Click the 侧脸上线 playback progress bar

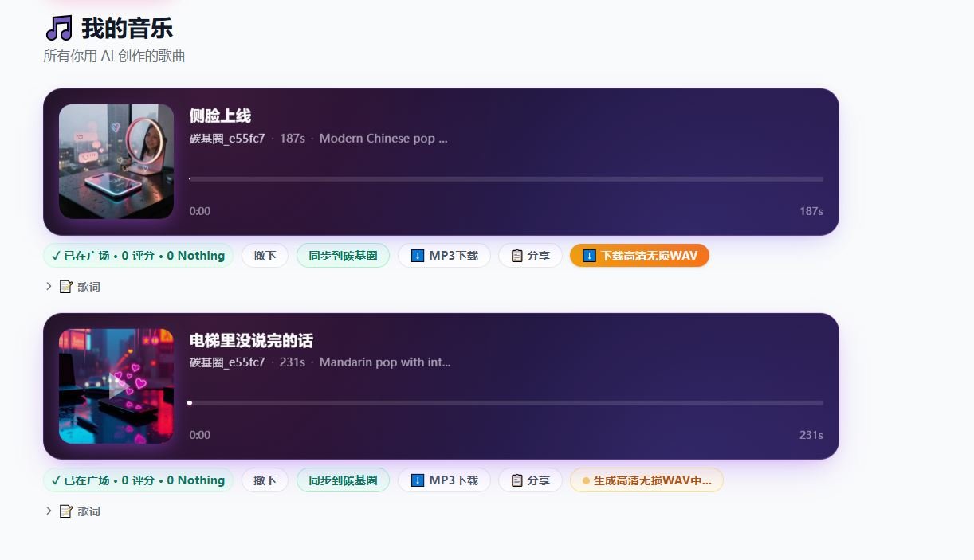506,179
